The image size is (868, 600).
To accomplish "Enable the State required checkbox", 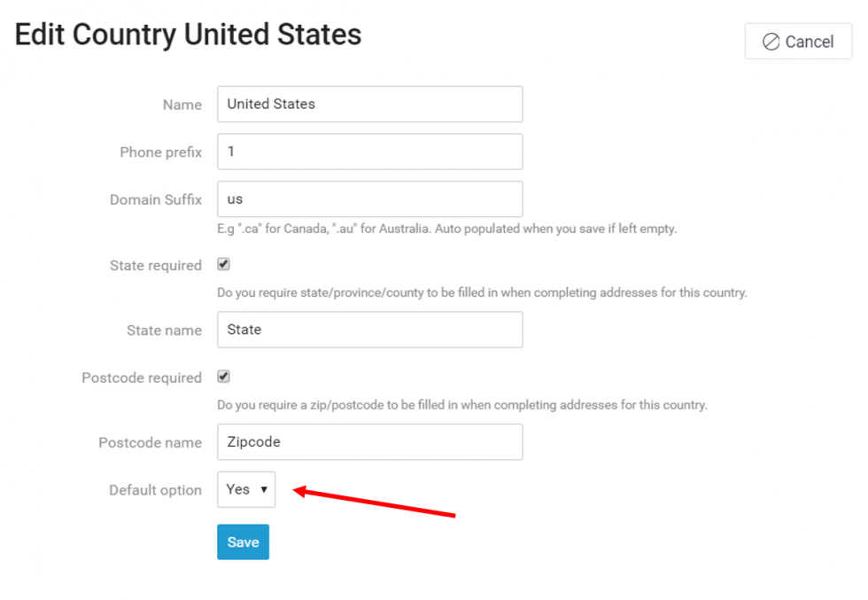I will [x=222, y=263].
